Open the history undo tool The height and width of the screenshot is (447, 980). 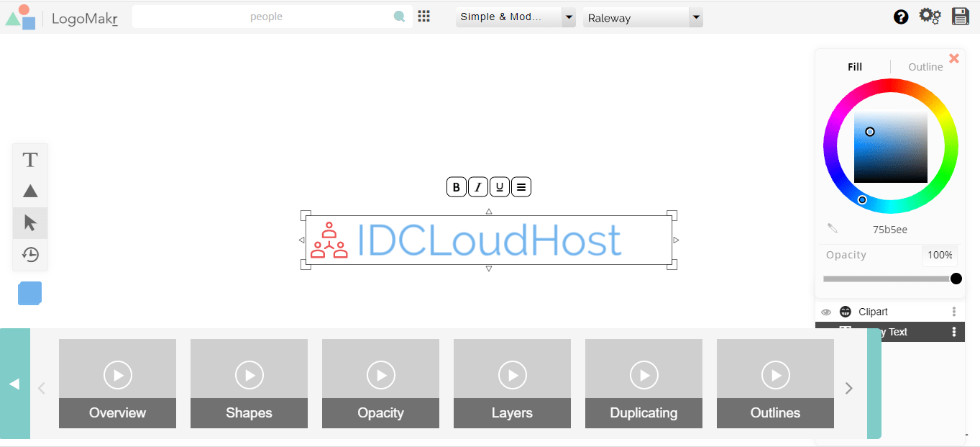click(x=30, y=255)
